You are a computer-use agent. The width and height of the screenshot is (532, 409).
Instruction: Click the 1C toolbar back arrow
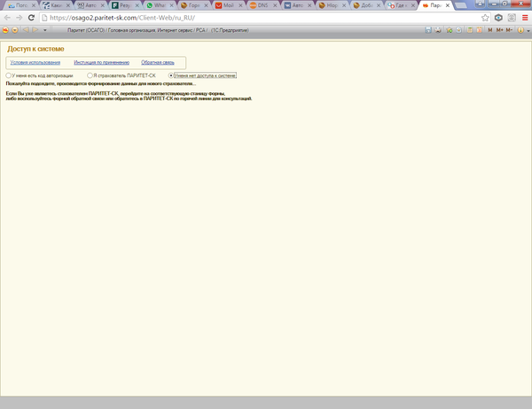click(26, 30)
